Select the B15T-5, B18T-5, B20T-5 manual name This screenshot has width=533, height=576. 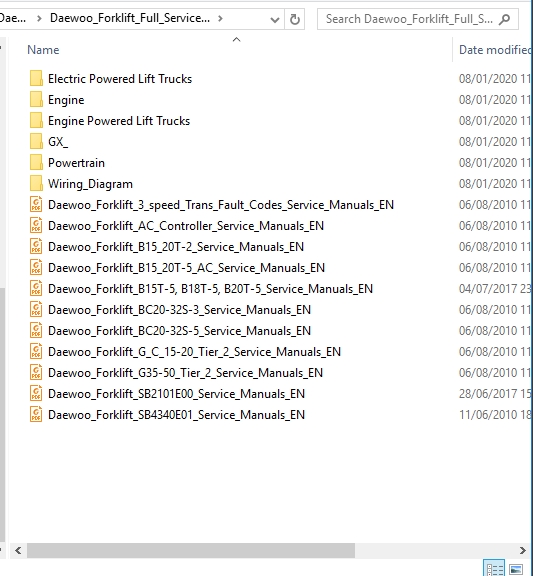[210, 288]
